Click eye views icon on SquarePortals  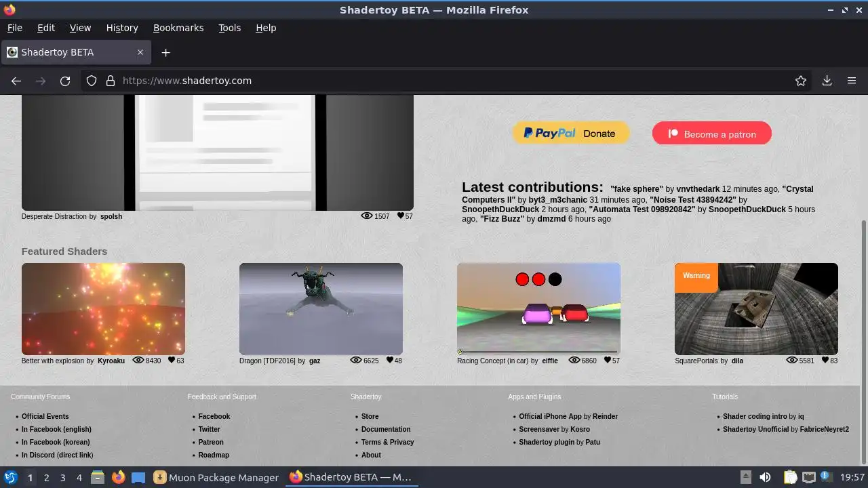point(791,360)
